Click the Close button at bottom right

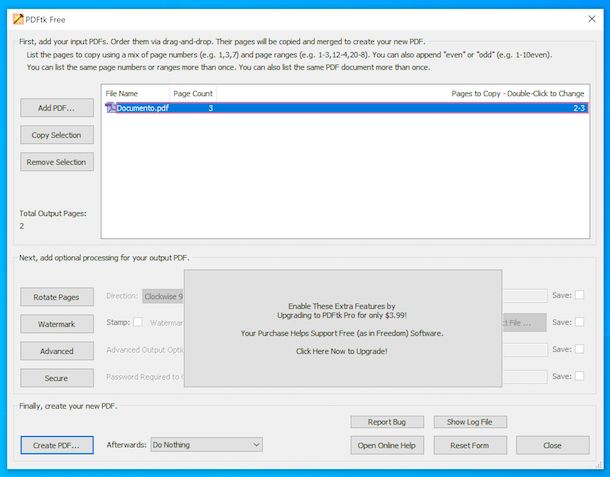click(x=552, y=445)
